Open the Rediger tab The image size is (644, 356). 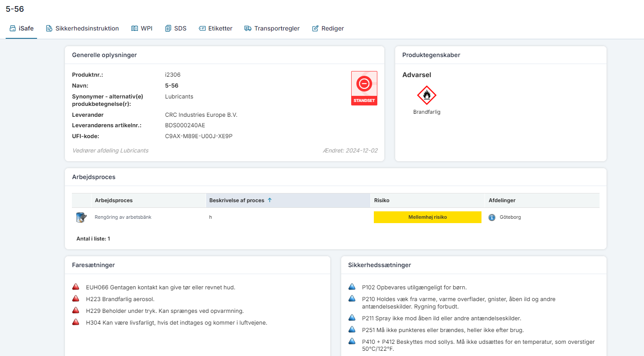pos(328,28)
